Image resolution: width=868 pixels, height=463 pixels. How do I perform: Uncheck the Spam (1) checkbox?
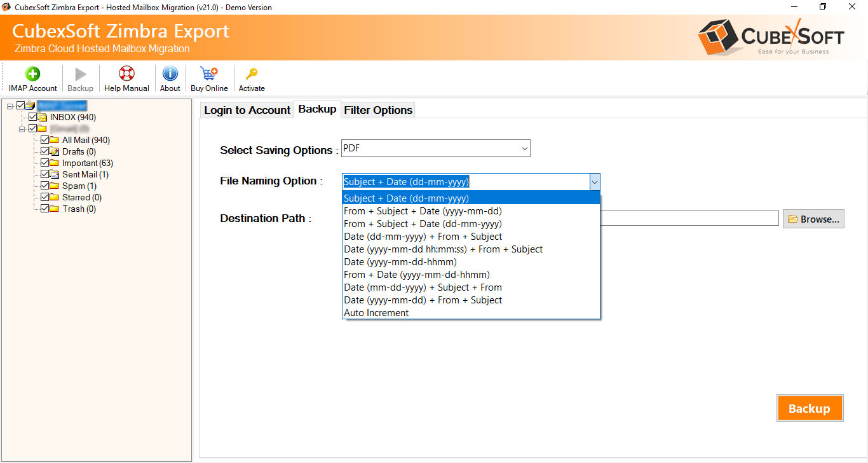45,186
